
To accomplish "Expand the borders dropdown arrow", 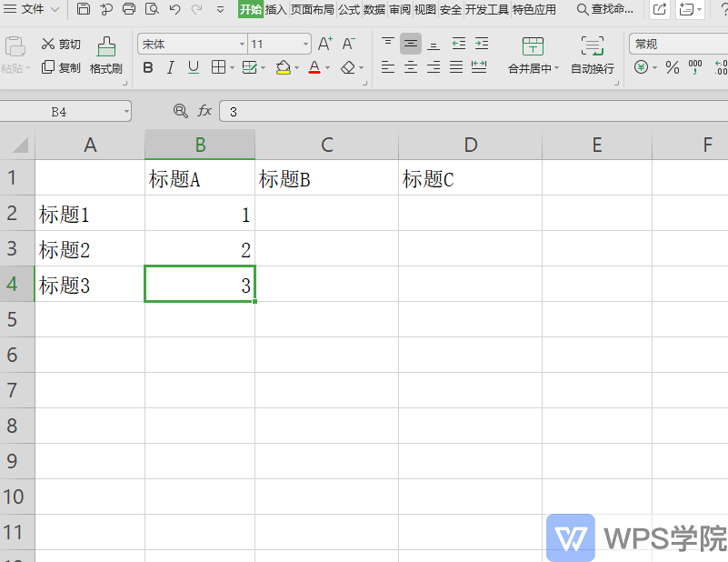I will point(232,68).
